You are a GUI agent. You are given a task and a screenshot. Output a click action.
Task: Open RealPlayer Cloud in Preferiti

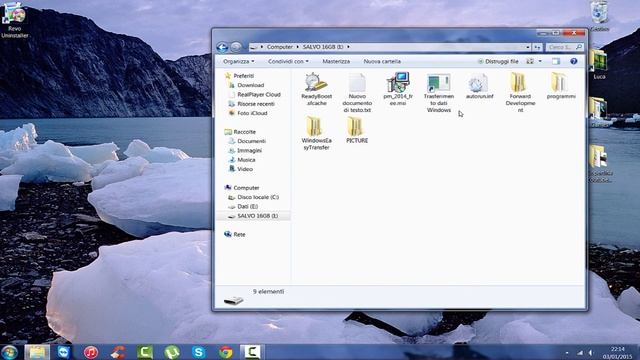(259, 95)
